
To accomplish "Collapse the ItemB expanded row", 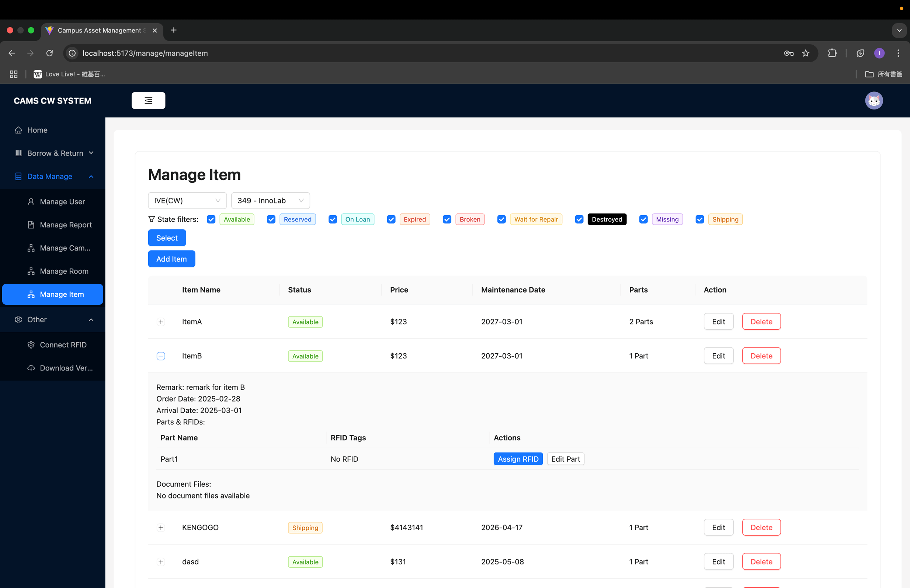I will point(161,356).
